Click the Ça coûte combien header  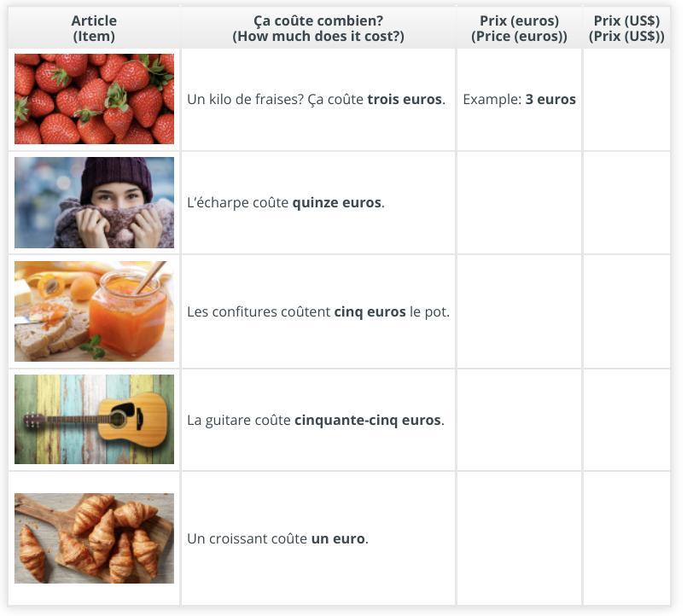pyautogui.click(x=318, y=28)
